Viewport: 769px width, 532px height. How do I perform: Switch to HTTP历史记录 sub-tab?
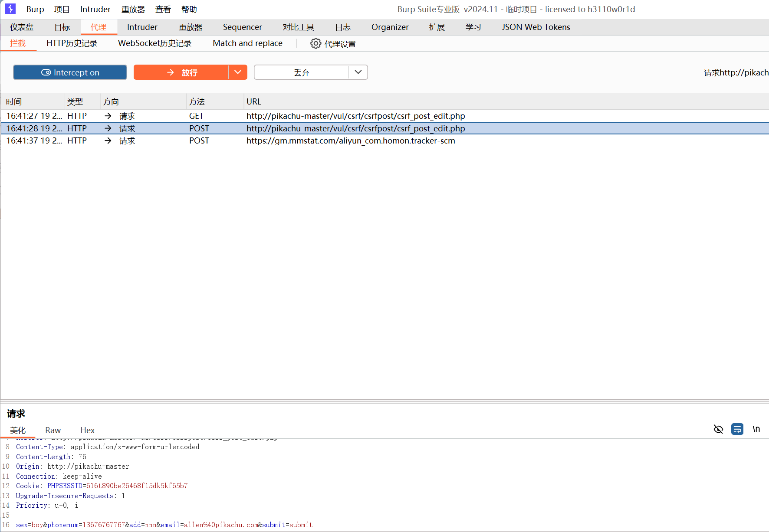(x=72, y=43)
